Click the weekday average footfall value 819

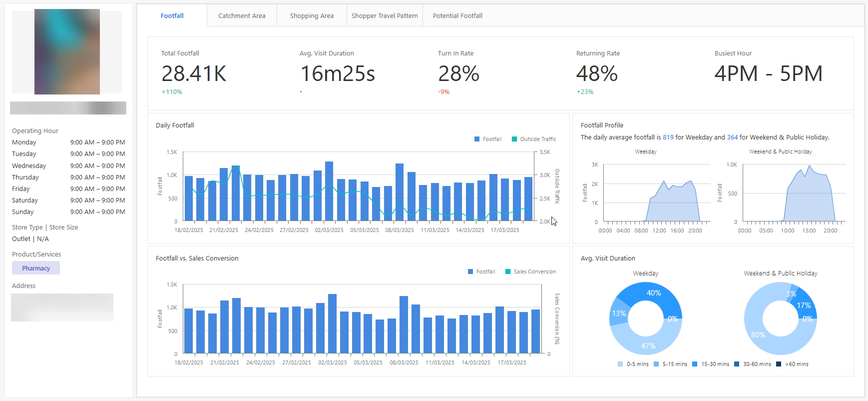[x=668, y=137]
